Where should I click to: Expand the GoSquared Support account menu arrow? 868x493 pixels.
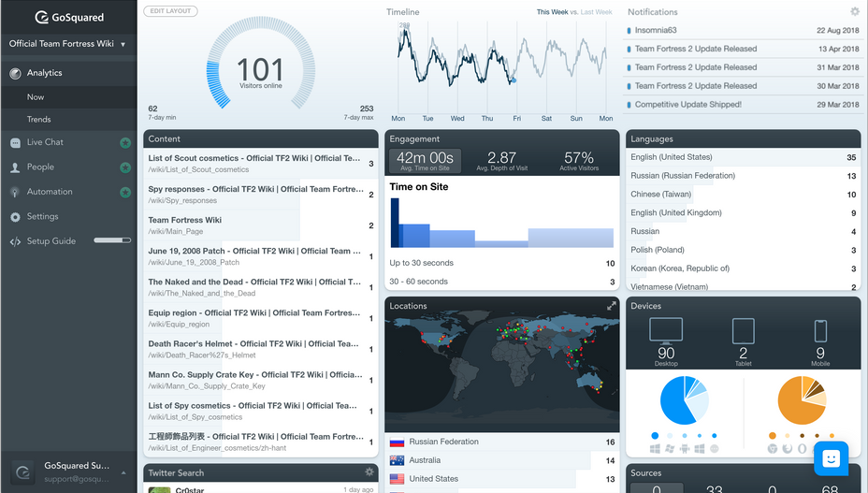[x=123, y=472]
